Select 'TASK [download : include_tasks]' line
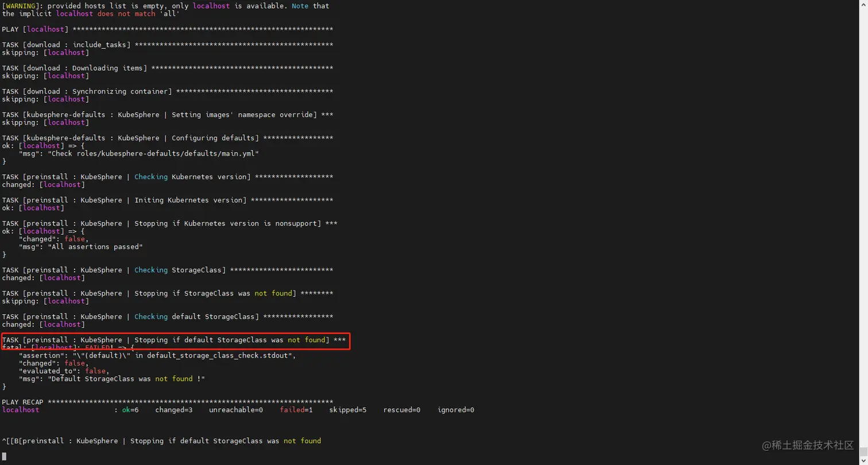 click(168, 45)
